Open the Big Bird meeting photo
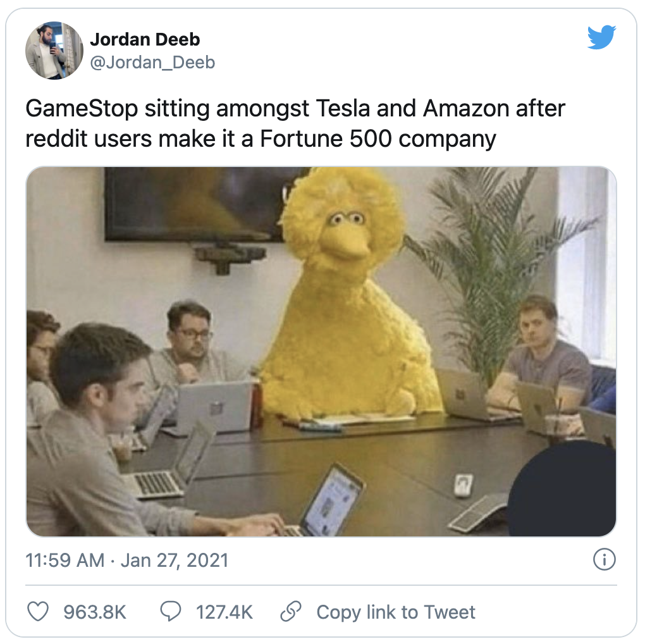This screenshot has height=644, width=645. 321,352
